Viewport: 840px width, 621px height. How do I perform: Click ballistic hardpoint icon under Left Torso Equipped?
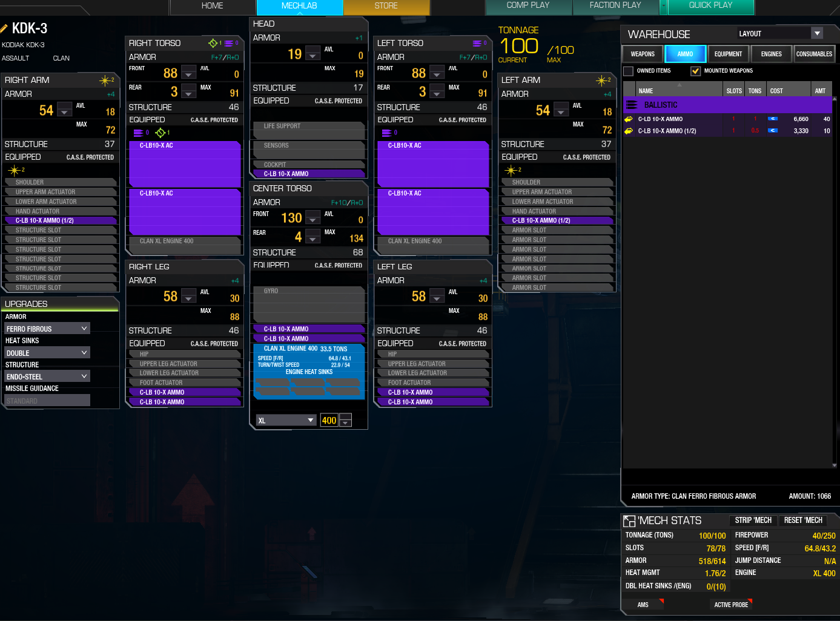[386, 133]
